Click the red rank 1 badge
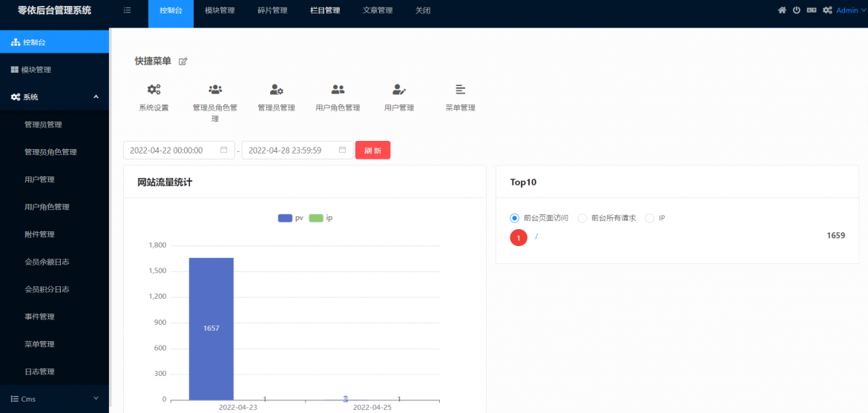Screen dimensions: 868x413 (x=519, y=238)
